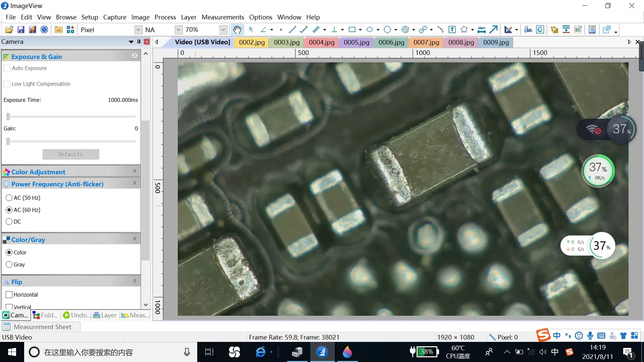Switch to the 0005.jpg tab
The image size is (644, 362).
(x=356, y=42)
